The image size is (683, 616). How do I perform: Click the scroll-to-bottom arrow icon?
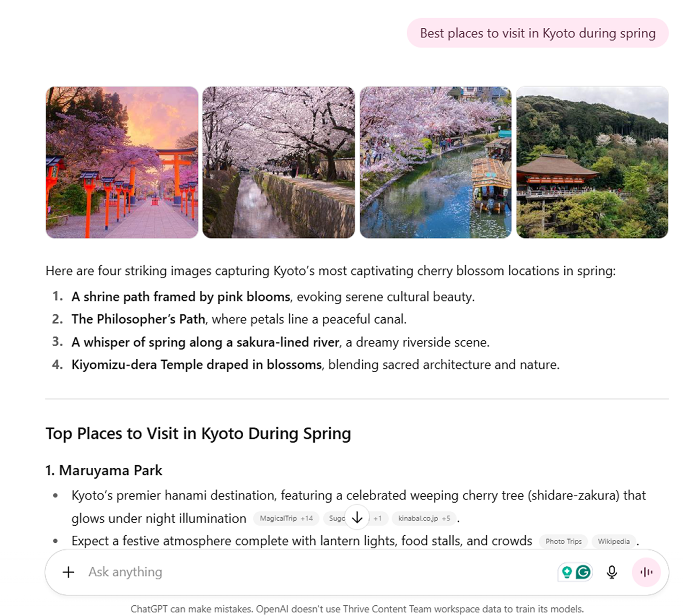pyautogui.click(x=356, y=518)
